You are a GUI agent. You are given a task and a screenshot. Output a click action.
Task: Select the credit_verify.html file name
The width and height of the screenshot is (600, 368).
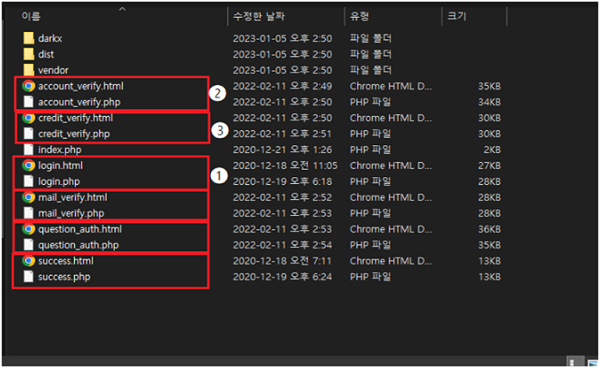[x=75, y=118]
